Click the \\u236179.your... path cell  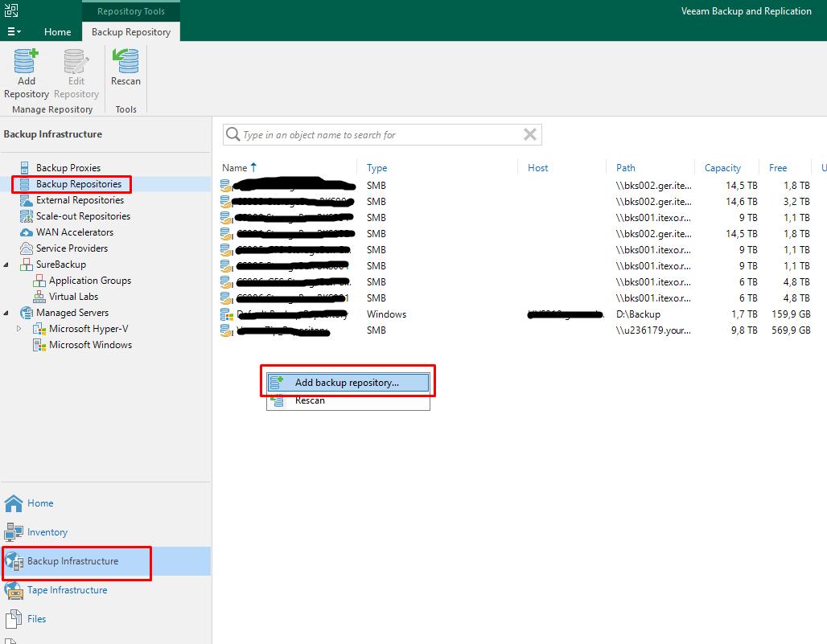pyautogui.click(x=653, y=330)
